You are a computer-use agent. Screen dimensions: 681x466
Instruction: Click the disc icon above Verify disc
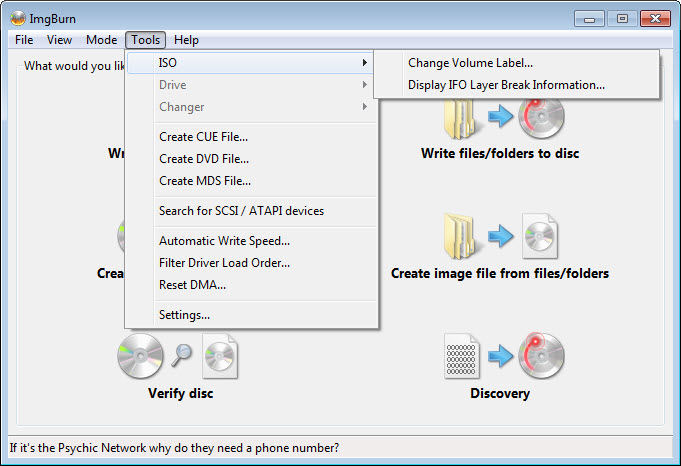point(140,356)
